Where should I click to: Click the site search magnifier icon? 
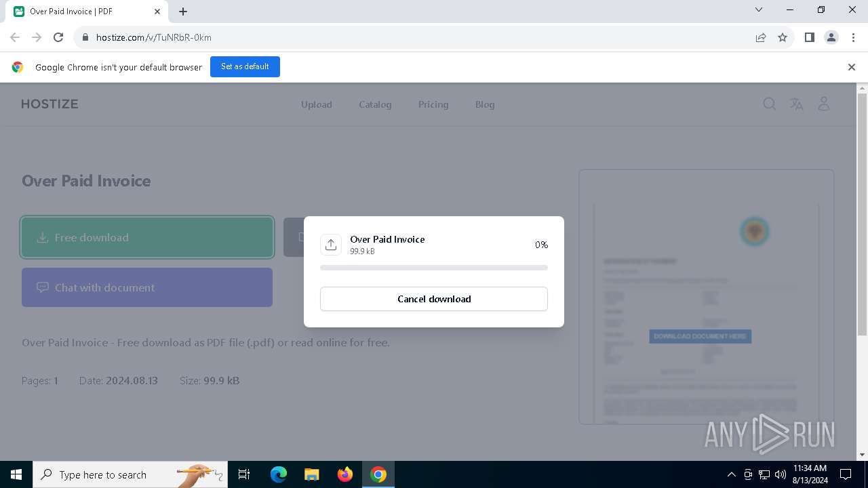coord(770,104)
